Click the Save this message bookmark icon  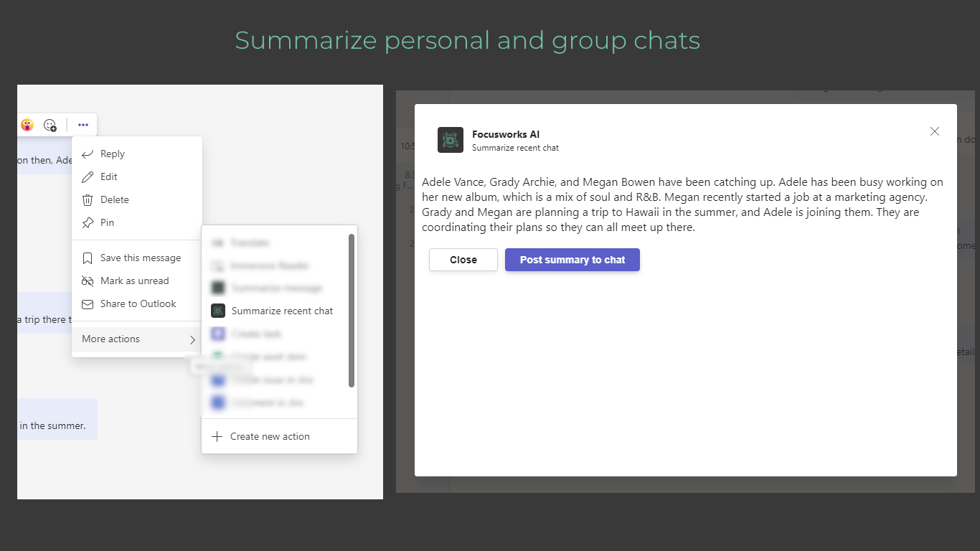coord(88,258)
